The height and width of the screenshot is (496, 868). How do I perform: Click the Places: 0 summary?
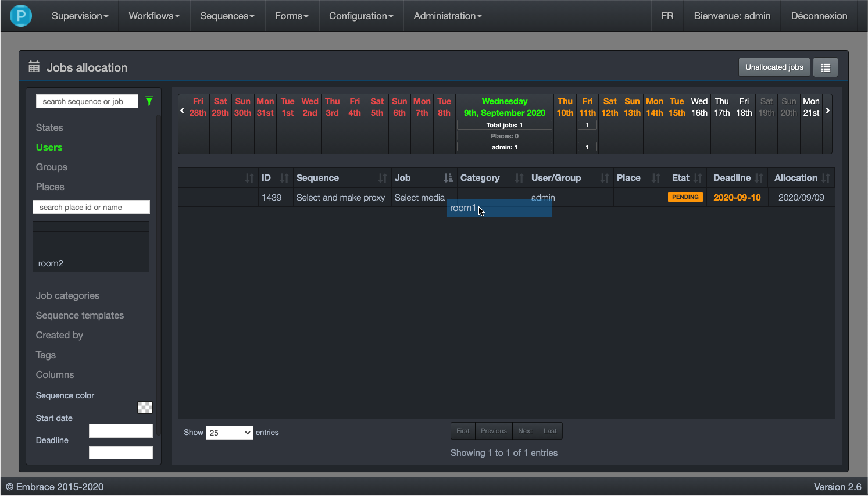tap(505, 136)
